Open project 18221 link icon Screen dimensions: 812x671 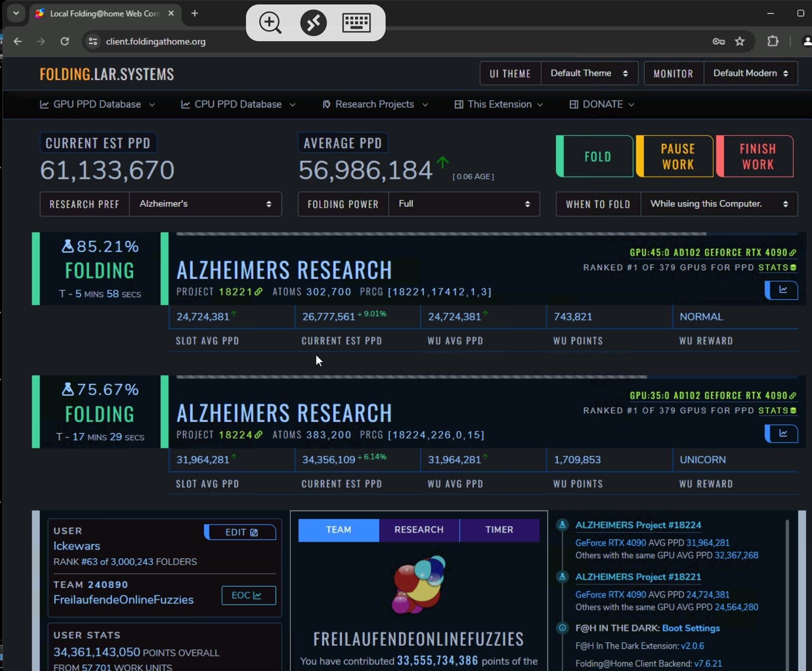(258, 291)
